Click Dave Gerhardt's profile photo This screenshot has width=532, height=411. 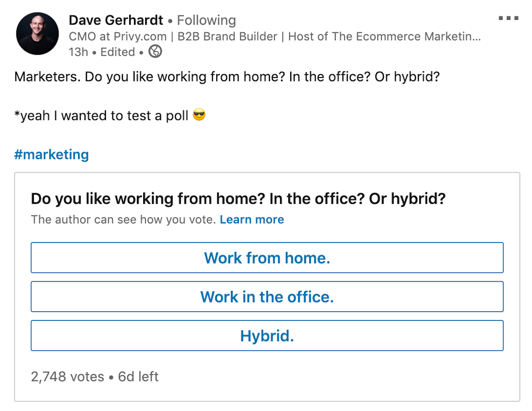point(37,34)
